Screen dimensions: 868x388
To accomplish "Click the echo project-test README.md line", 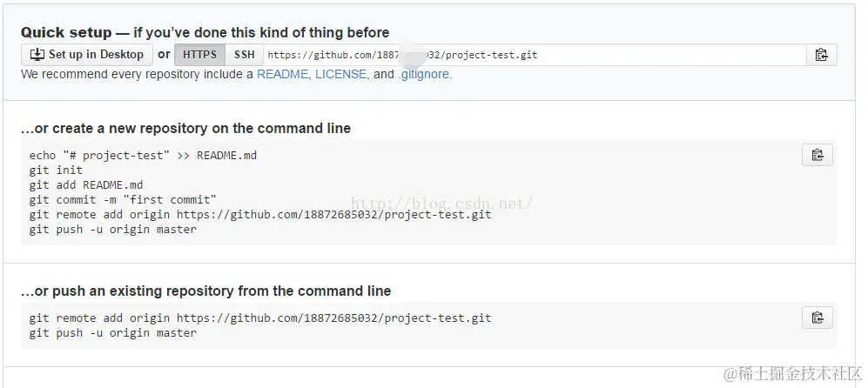I will [143, 156].
